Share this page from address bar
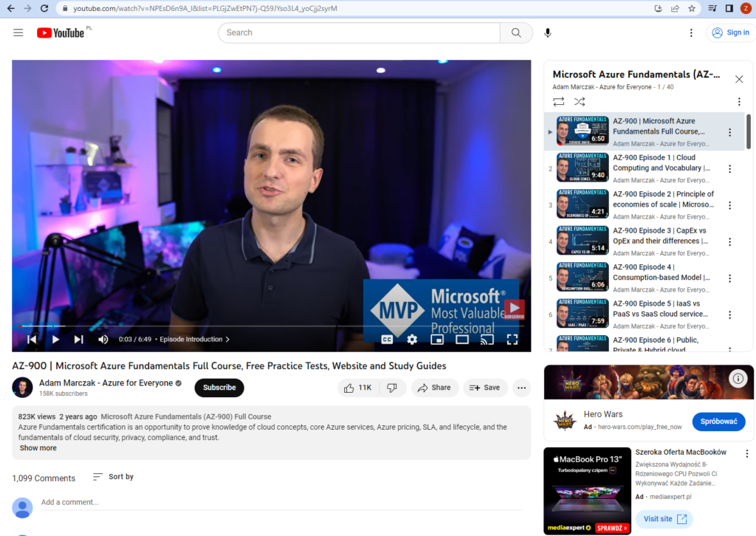 [x=675, y=8]
